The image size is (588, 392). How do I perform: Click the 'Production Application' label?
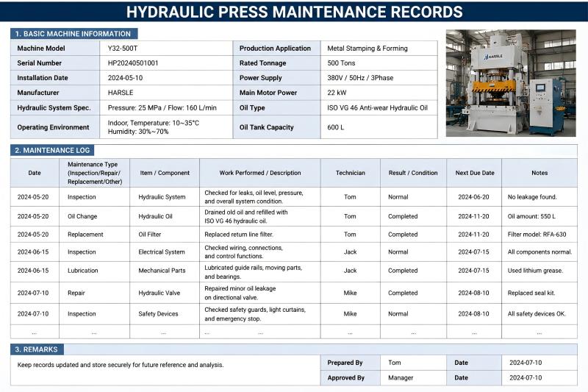[x=275, y=49]
